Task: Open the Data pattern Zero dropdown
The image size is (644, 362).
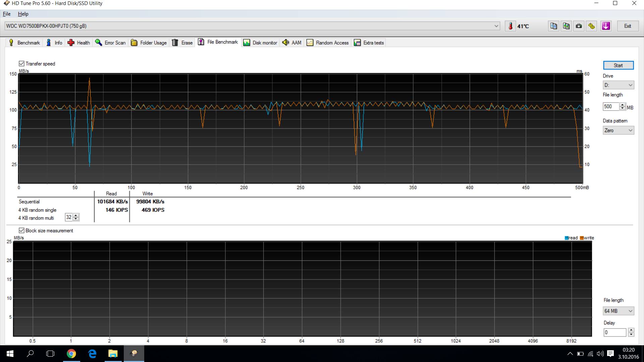Action: (619, 130)
